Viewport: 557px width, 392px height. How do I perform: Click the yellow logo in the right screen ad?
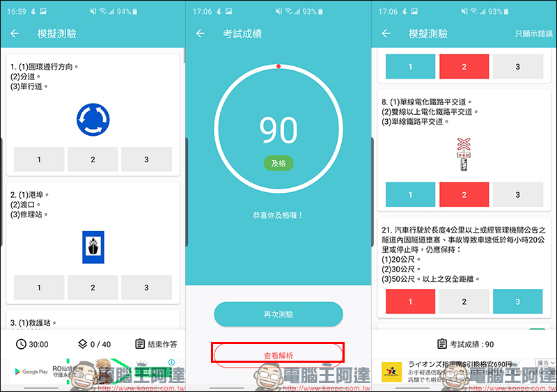click(x=392, y=372)
